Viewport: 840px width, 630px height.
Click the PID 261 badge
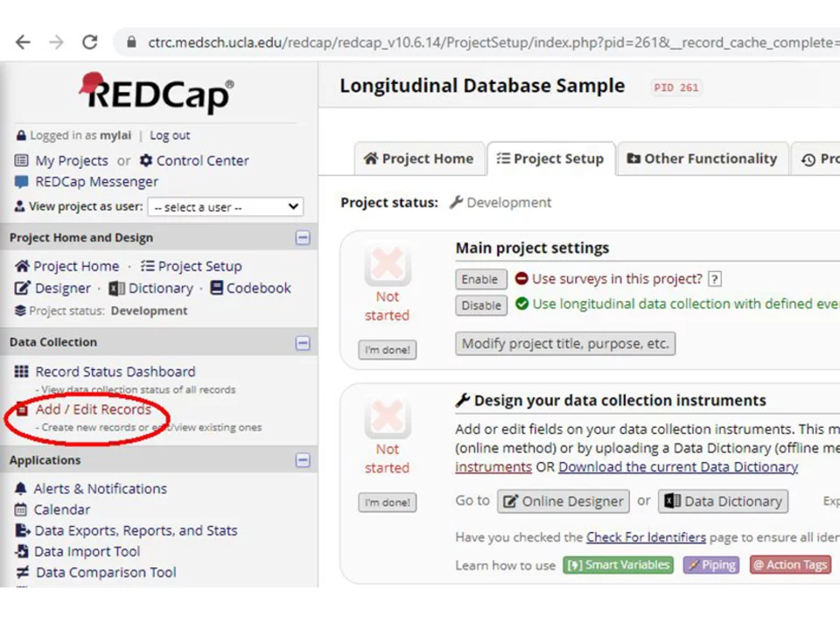tap(676, 87)
